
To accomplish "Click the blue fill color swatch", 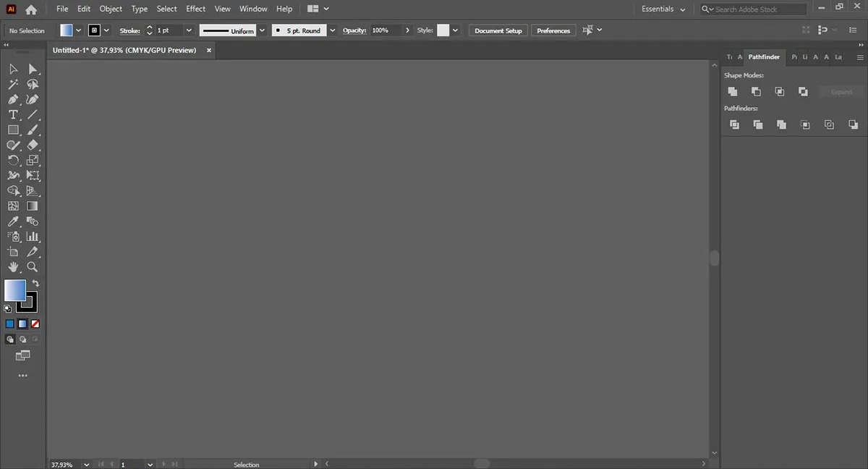I will (9, 324).
